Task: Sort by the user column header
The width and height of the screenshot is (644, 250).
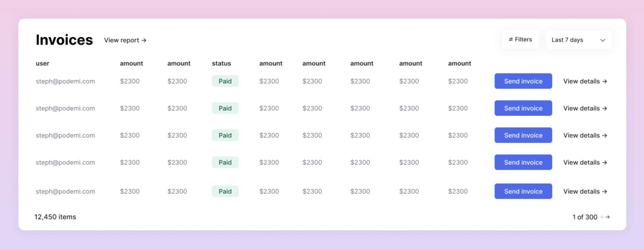Action: click(x=42, y=63)
